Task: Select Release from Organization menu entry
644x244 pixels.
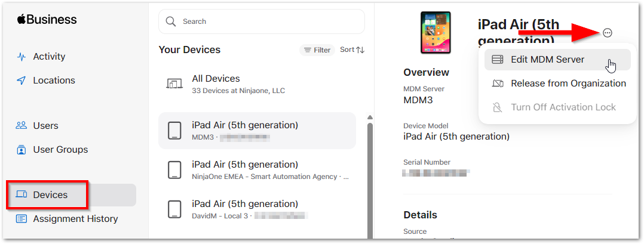Action: pos(568,84)
